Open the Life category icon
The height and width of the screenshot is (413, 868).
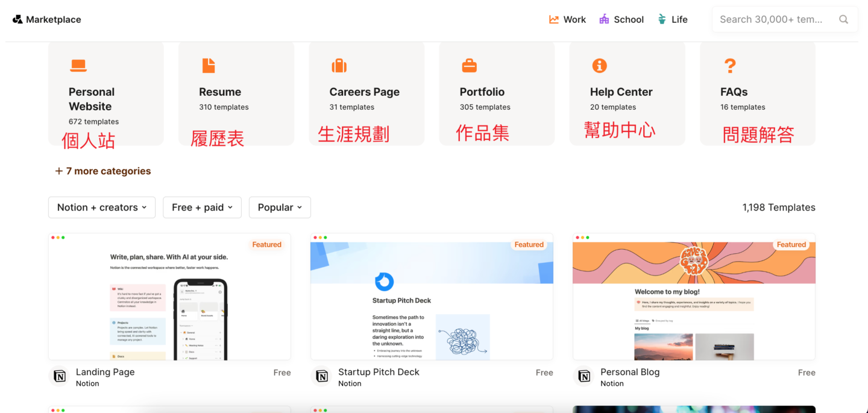click(x=662, y=19)
